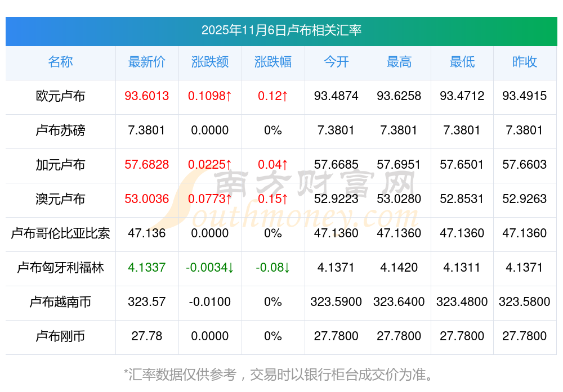Image resolution: width=563 pixels, height=392 pixels.
Task: Select change amount 0.1098↑
Action: 209,96
